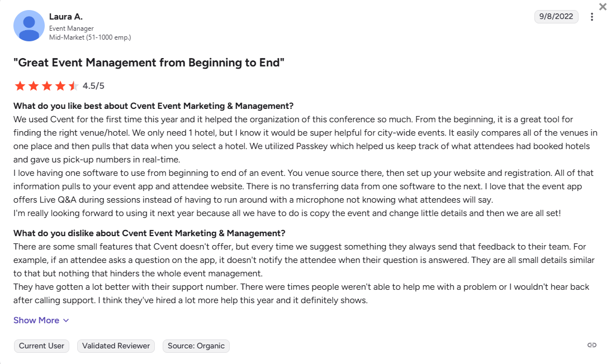
Task: Click the half-filled fifth rating star
Action: [x=74, y=86]
